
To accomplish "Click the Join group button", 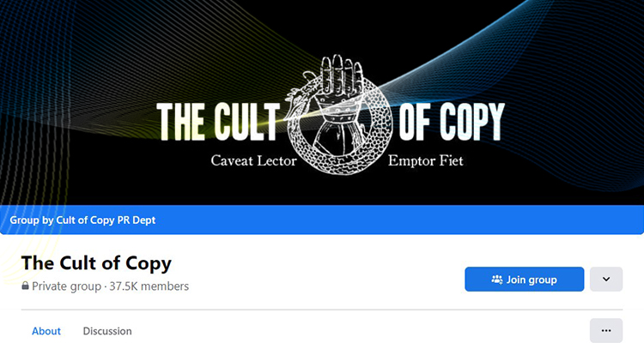I will [x=524, y=280].
